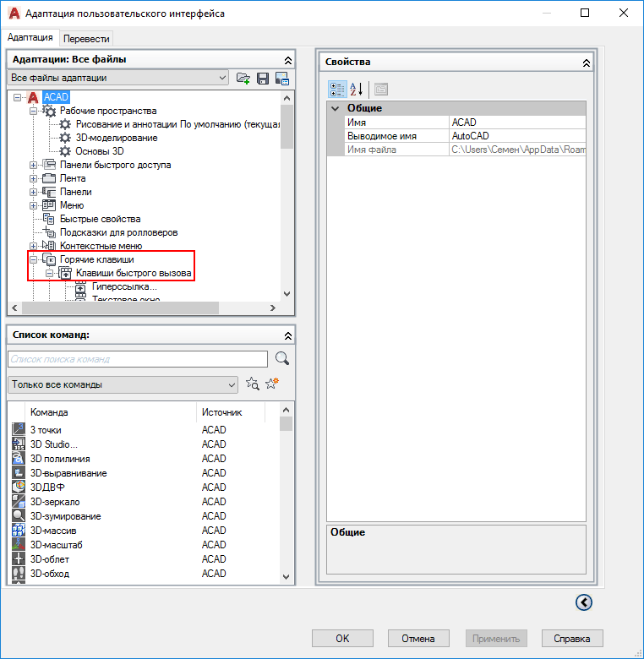Click the save customization files icon
This screenshot has height=659, width=644.
click(x=263, y=78)
